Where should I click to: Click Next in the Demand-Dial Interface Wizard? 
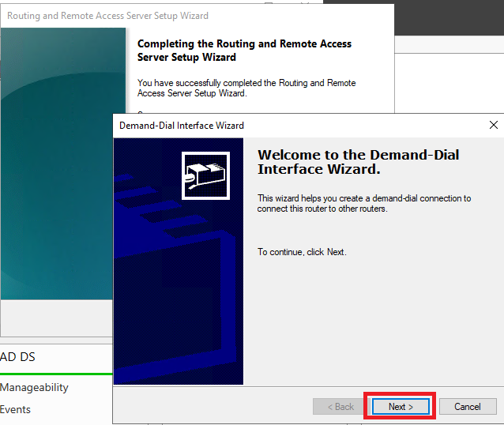[401, 406]
